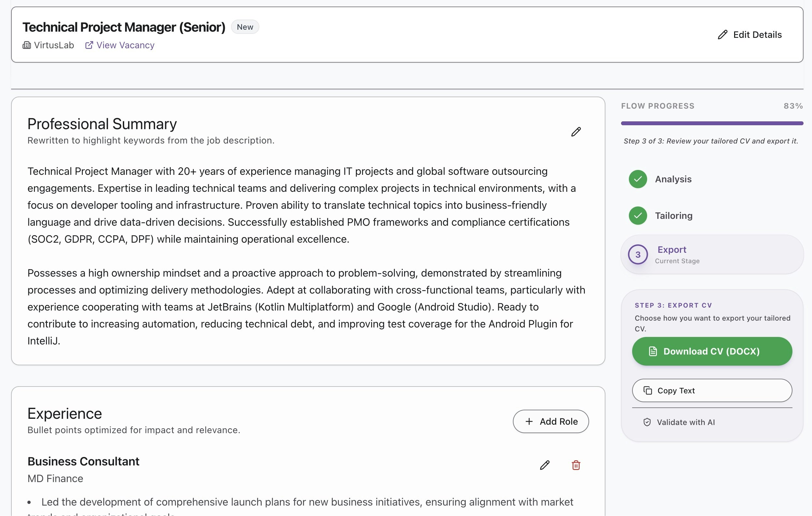Screen dimensions: 812x516
Task: Click the Flow Progress bar
Action: 712,123
